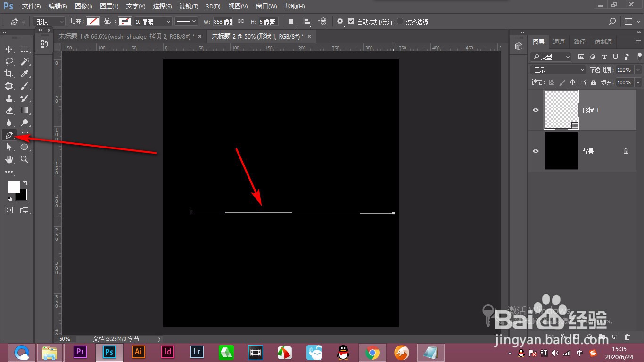
Task: Select the Eyedropper tool
Action: [25, 74]
